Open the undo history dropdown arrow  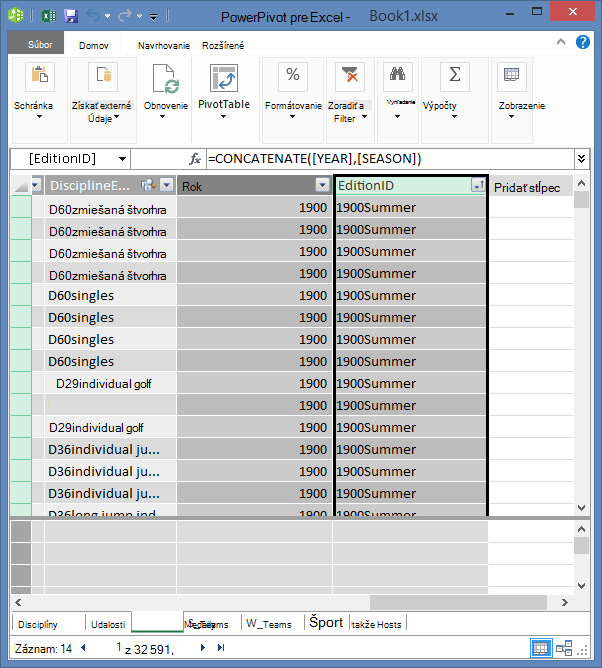[x=107, y=17]
